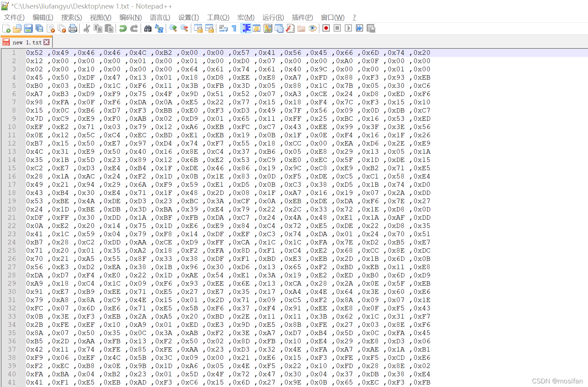
Task: Open the 插件(P) menu
Action: pos(302,18)
